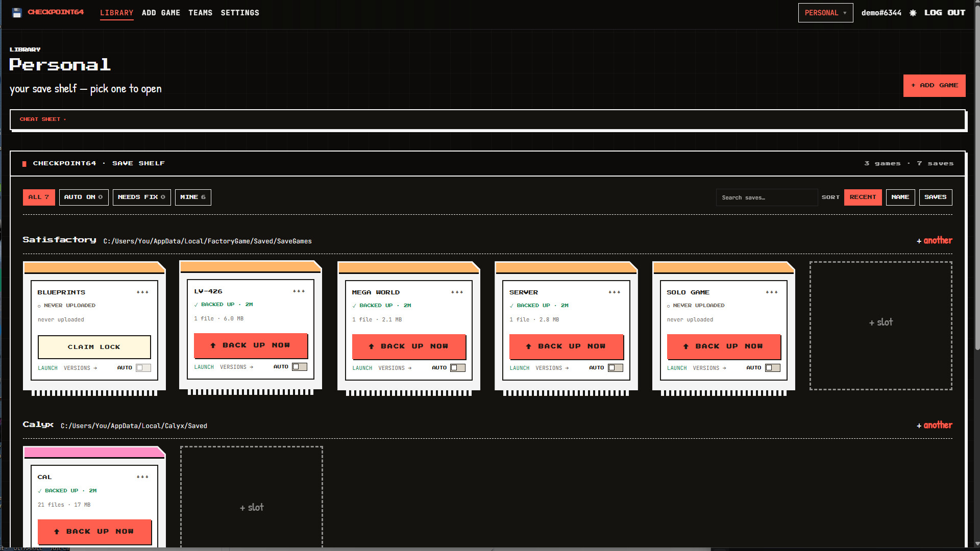
Task: Open the PERSONAL workspace dropdown
Action: coord(825,13)
